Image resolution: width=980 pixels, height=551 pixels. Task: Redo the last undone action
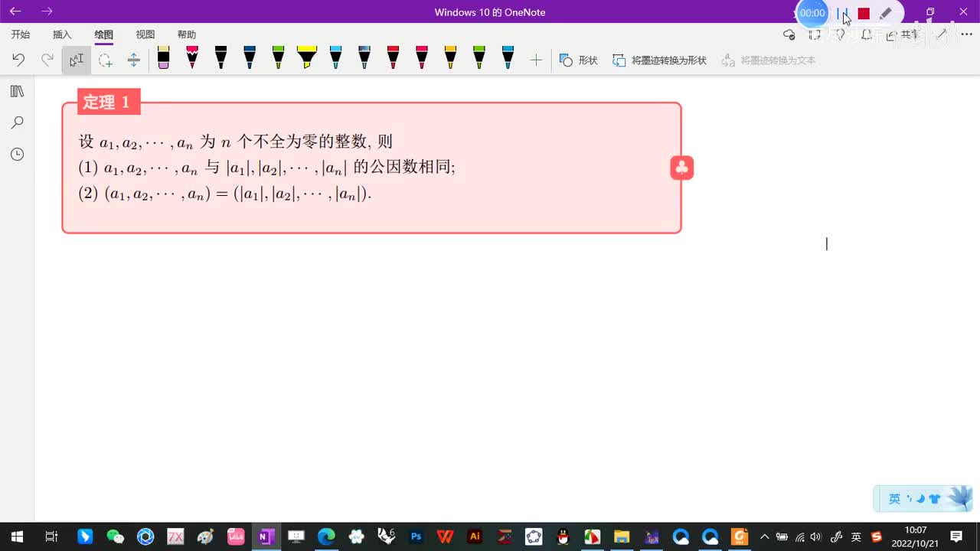coord(47,60)
